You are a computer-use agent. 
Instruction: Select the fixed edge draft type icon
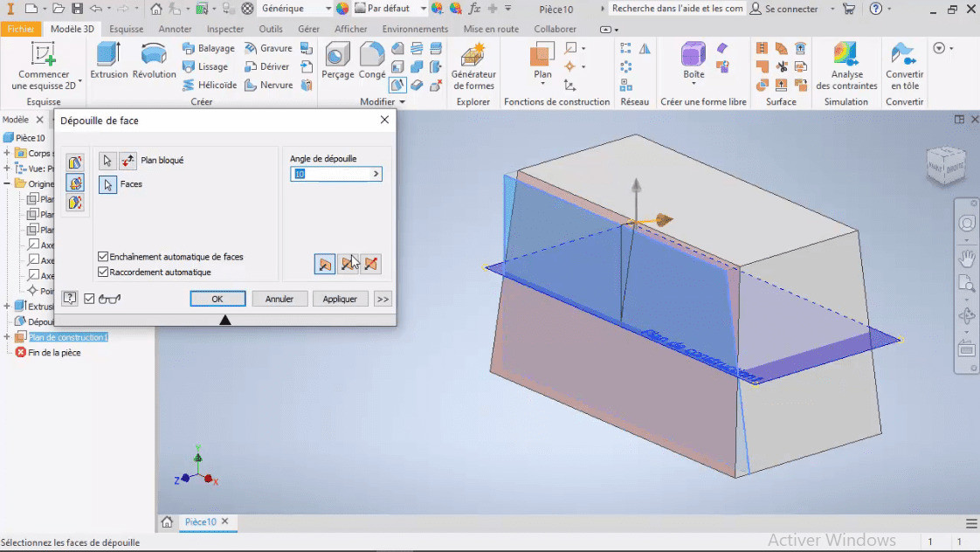pos(75,162)
